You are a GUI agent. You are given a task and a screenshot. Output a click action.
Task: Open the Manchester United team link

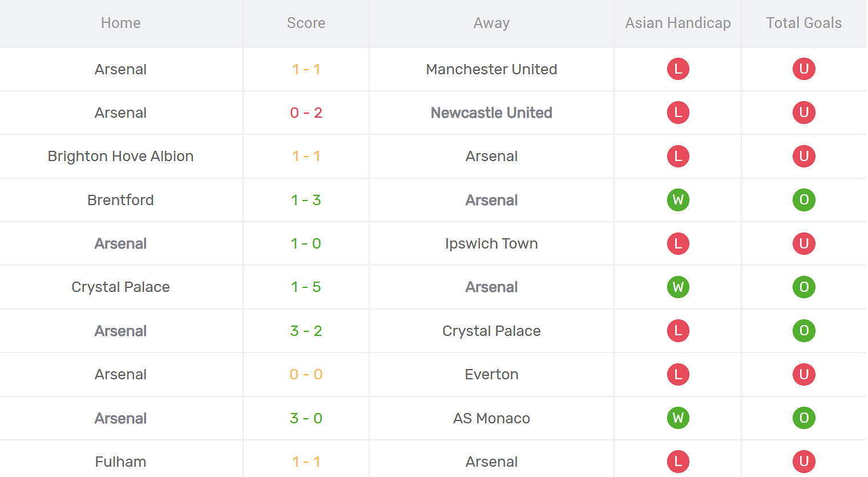pos(491,69)
